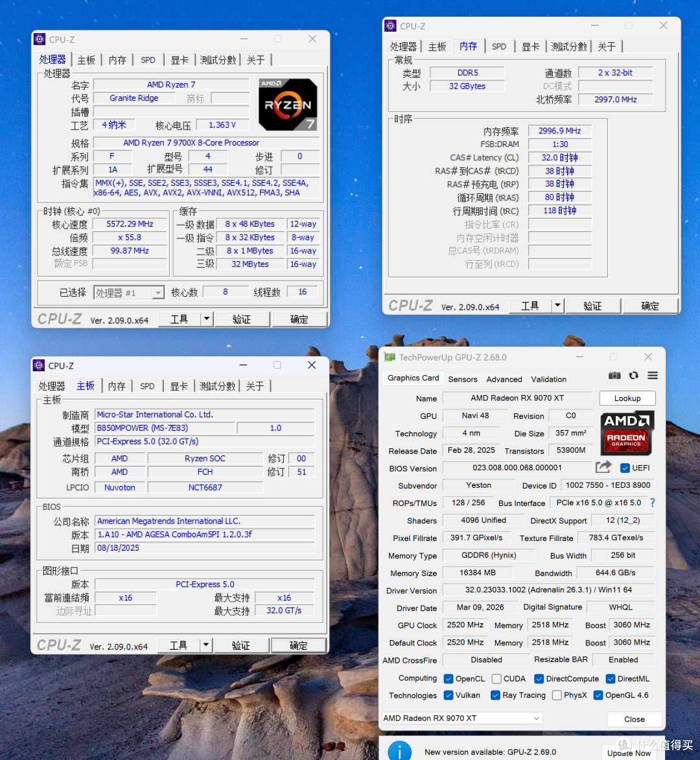Click the 2 x 32-bit channel value
Viewport: 700px width, 760px height.
[615, 73]
